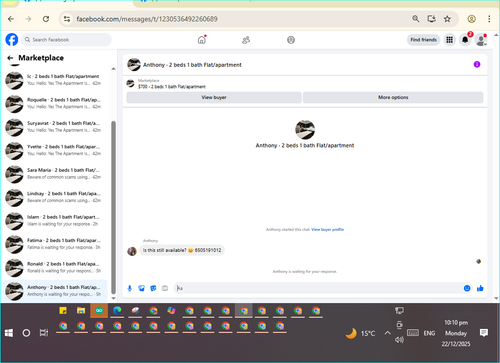Click the install app icon in address bar
The width and height of the screenshot is (500, 363).
(432, 19)
